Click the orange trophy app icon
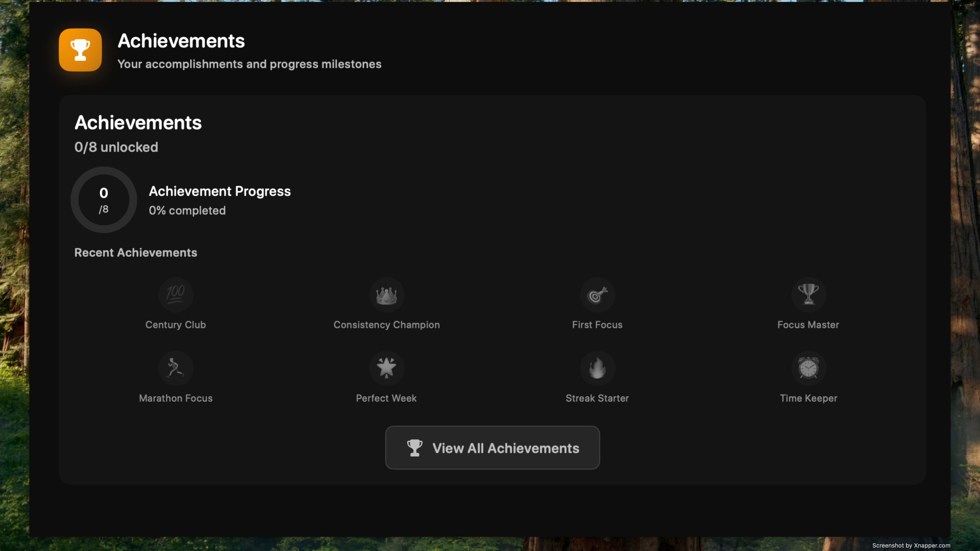Viewport: 980px width, 551px height. pyautogui.click(x=80, y=50)
